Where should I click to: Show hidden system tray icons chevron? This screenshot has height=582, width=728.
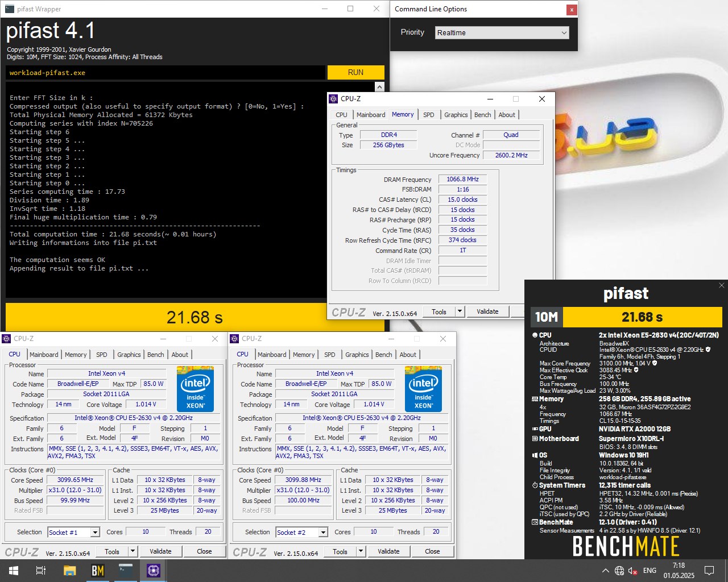(x=605, y=571)
